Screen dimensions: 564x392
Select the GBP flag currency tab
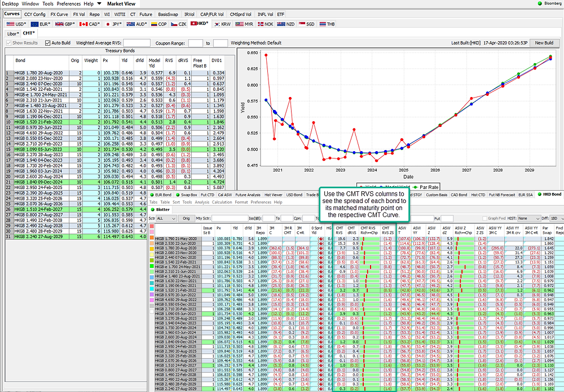point(65,24)
